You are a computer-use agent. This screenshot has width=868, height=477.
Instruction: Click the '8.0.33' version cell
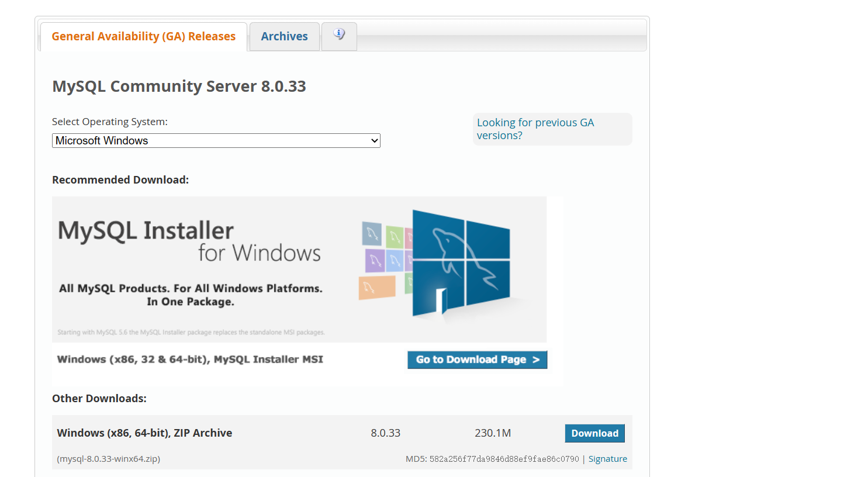click(x=386, y=433)
